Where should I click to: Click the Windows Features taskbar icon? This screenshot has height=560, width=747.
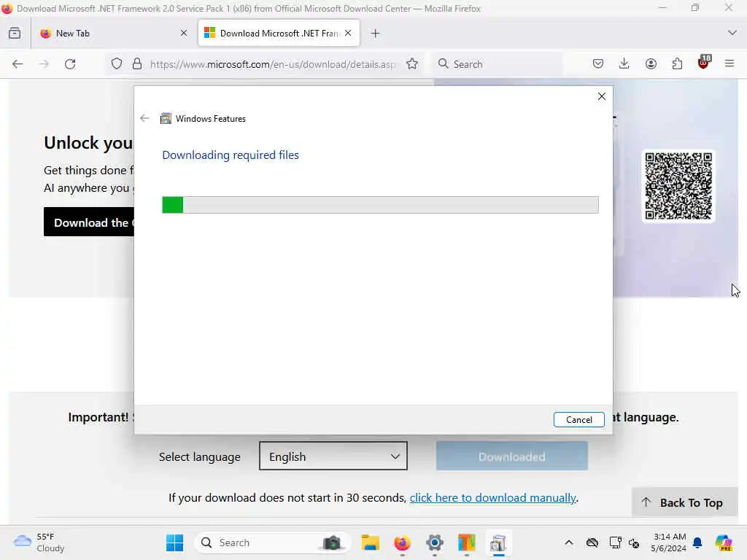[498, 542]
